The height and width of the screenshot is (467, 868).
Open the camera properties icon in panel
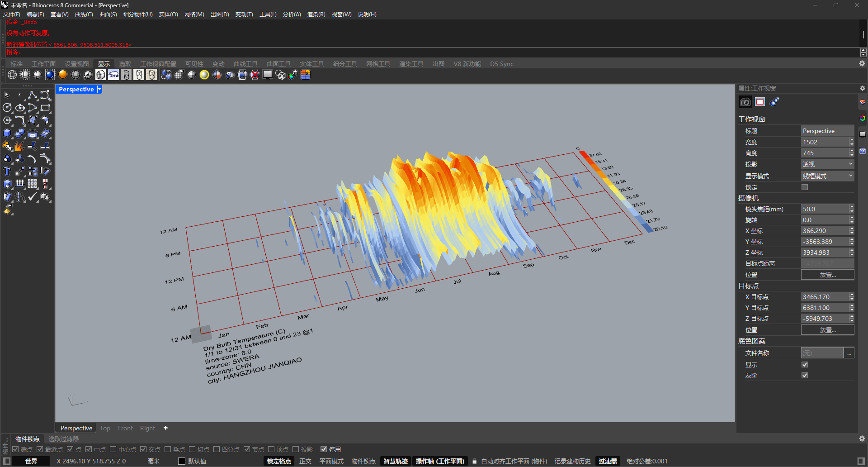[745, 102]
